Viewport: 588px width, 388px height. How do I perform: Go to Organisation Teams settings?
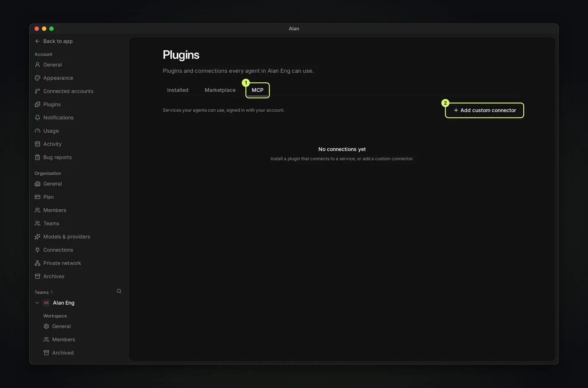[51, 223]
